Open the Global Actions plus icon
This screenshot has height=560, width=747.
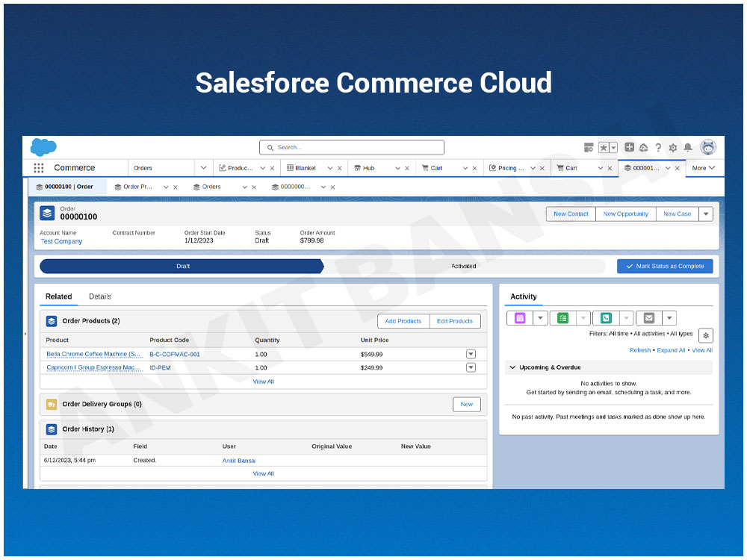pyautogui.click(x=629, y=147)
